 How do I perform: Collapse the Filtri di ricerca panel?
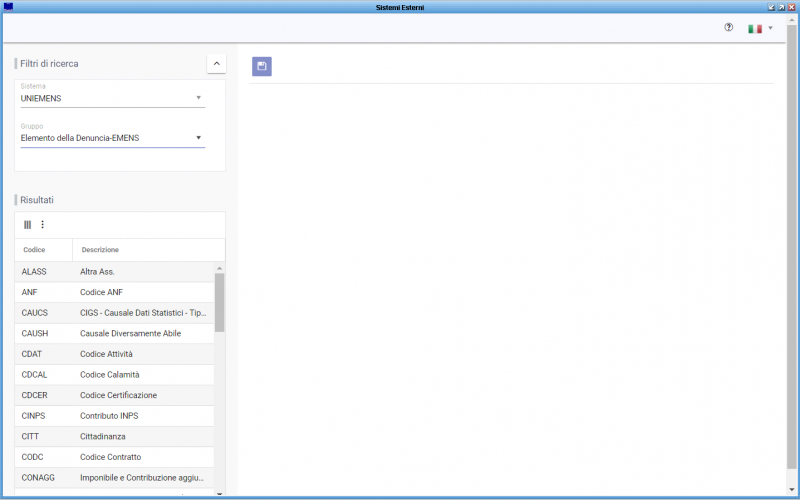[216, 64]
